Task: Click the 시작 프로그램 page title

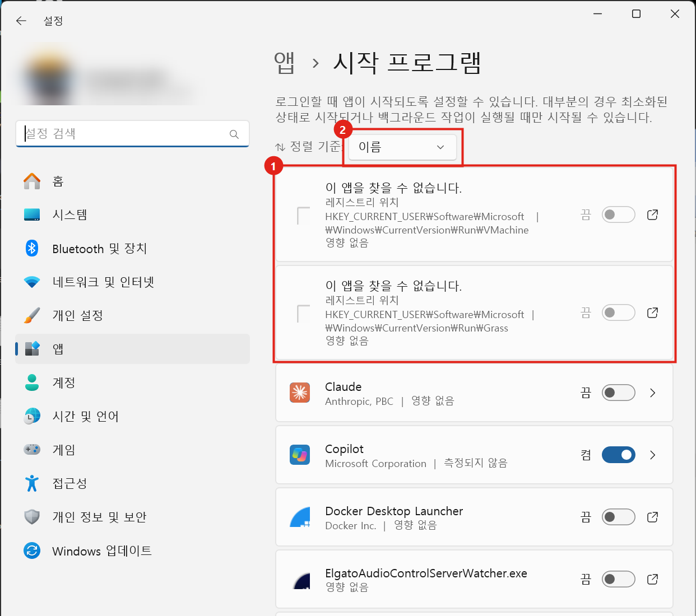Action: click(407, 62)
